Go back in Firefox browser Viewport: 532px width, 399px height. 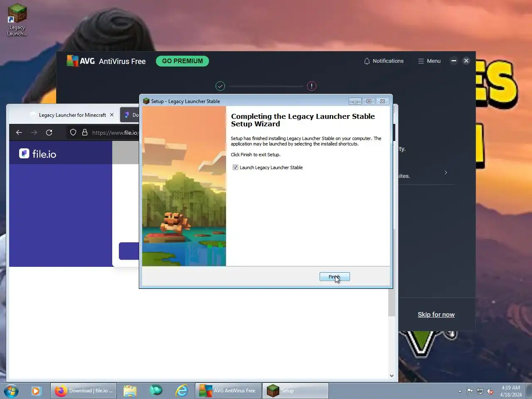click(19, 133)
